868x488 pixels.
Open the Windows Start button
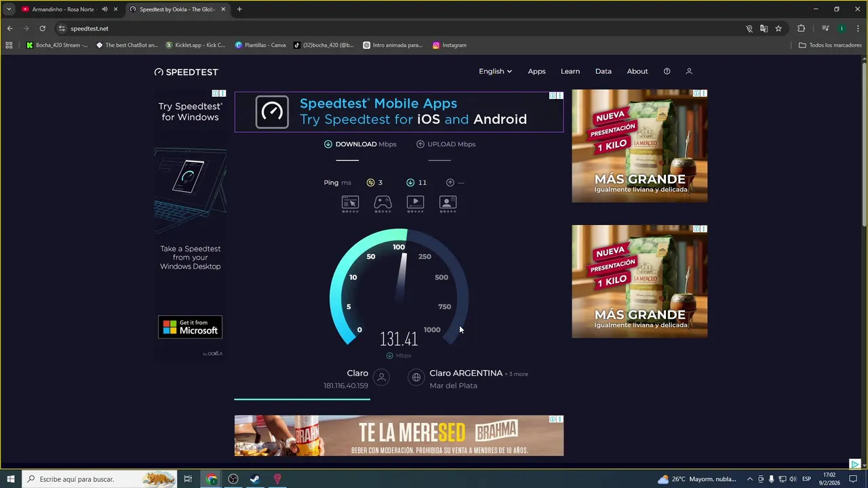[x=11, y=479]
